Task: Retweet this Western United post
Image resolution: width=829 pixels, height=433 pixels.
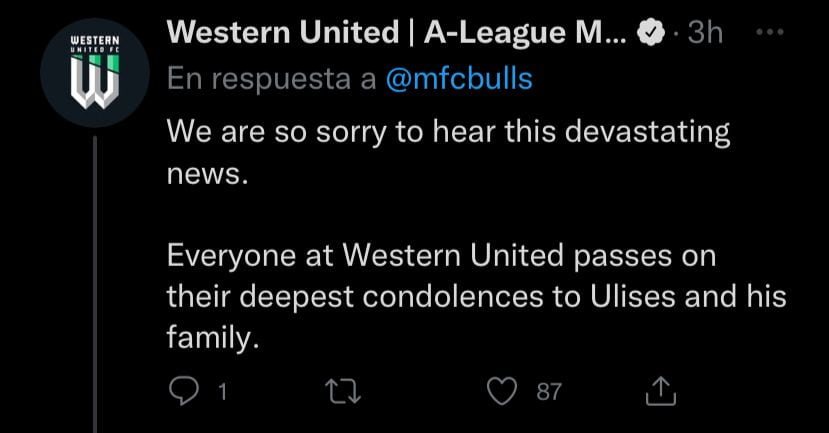Action: click(x=346, y=392)
